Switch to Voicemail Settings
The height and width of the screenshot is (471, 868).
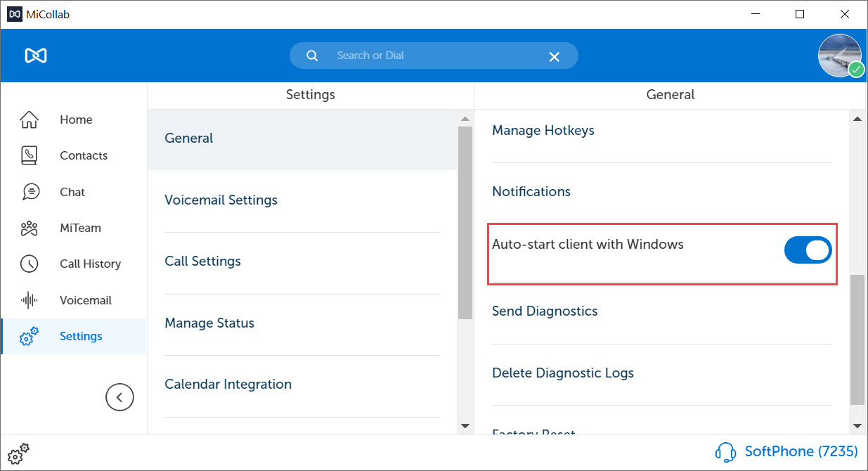click(x=221, y=200)
